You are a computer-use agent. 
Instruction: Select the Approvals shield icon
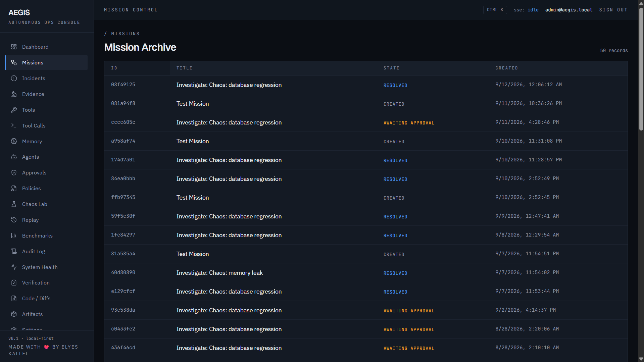[x=14, y=173]
